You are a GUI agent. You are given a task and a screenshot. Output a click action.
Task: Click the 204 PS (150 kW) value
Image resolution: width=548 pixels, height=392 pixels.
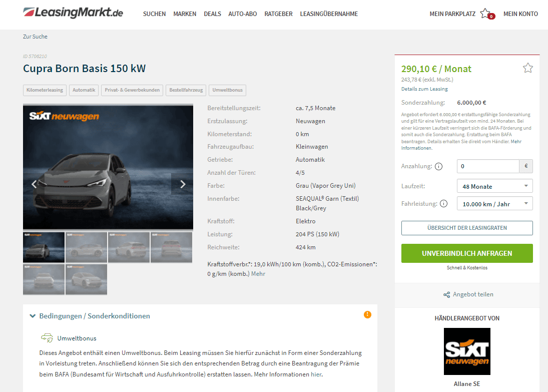(x=317, y=234)
